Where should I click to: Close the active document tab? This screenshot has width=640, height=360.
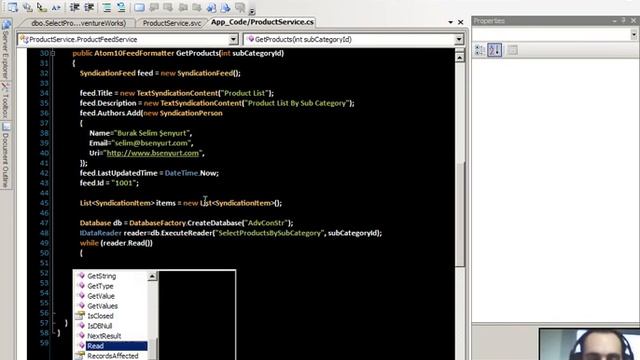pyautogui.click(x=460, y=22)
